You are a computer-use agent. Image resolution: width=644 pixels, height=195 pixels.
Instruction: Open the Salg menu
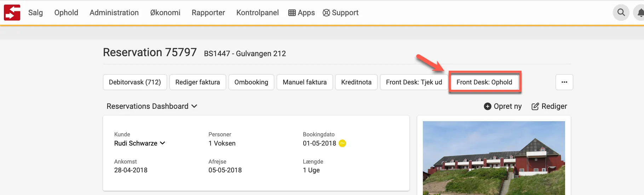pos(35,13)
